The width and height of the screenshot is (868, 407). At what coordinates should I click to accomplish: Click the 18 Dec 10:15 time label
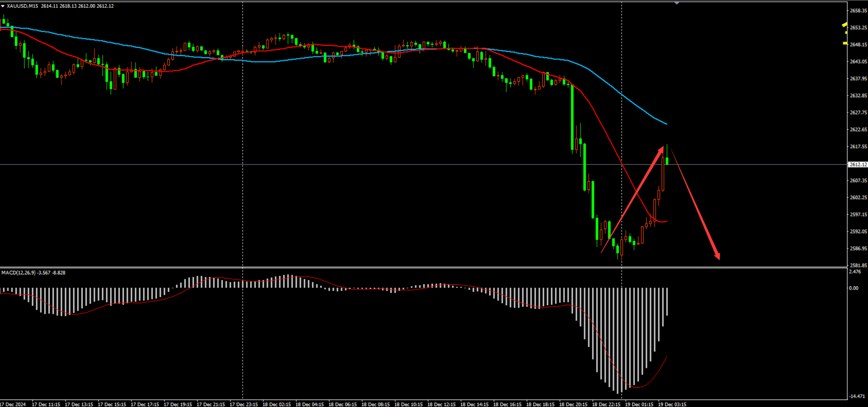408,405
